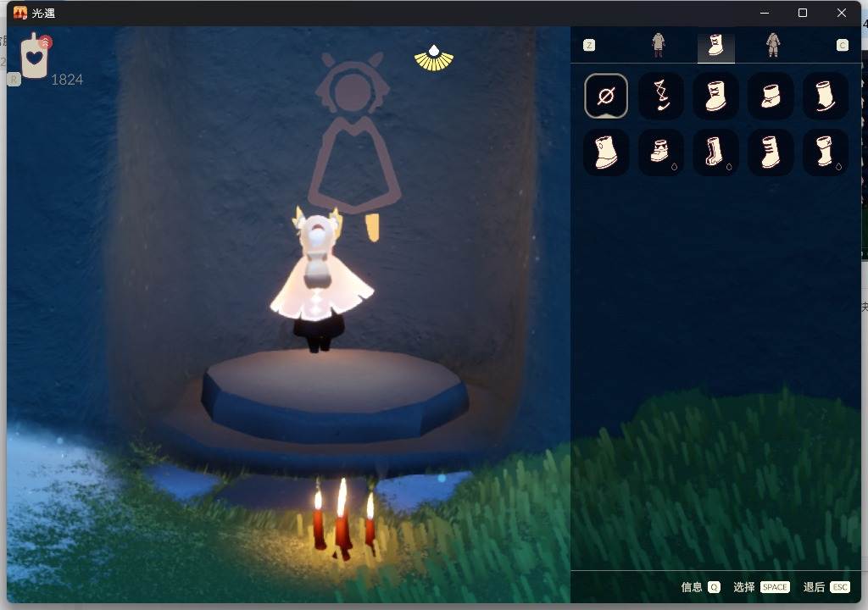Click the C key next-category button
Image resolution: width=868 pixels, height=610 pixels.
coord(842,45)
